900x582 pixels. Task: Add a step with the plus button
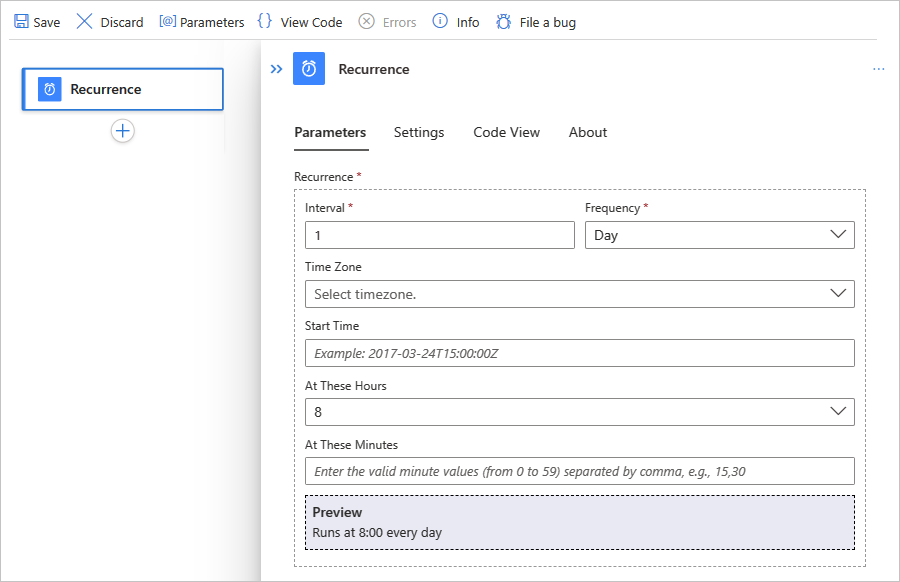[x=122, y=131]
